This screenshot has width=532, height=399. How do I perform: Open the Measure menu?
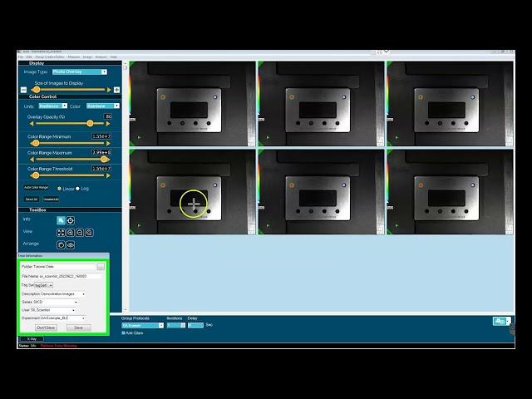tap(73, 57)
